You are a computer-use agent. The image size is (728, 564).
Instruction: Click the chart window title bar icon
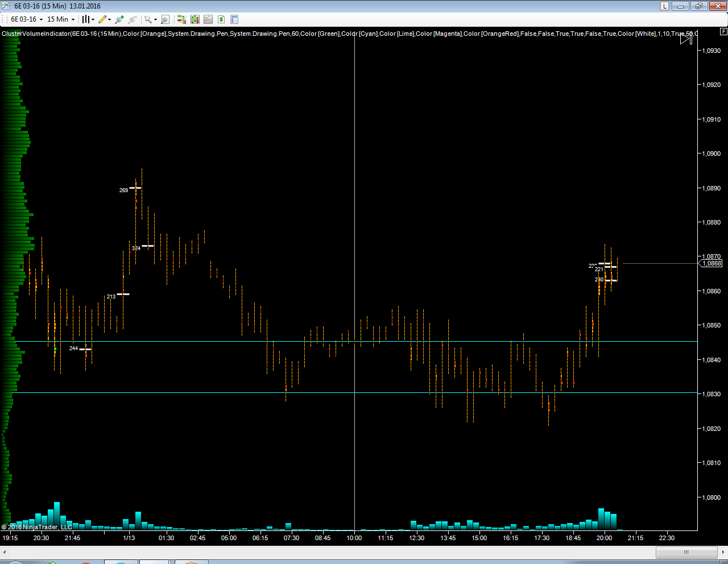[6, 6]
